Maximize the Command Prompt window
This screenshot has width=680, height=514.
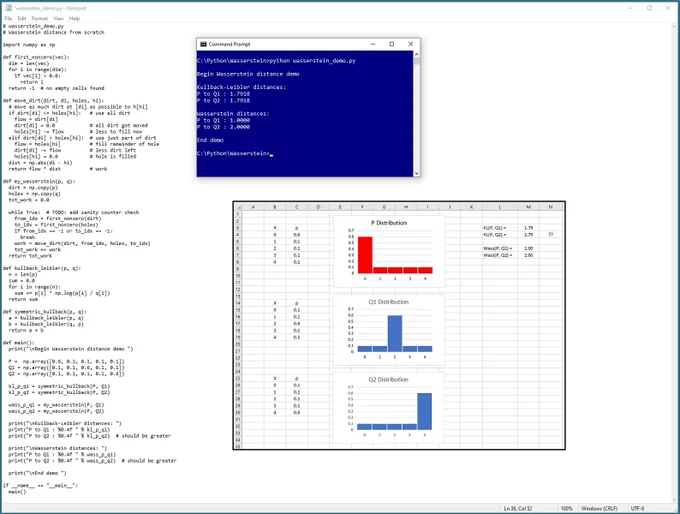(x=392, y=44)
